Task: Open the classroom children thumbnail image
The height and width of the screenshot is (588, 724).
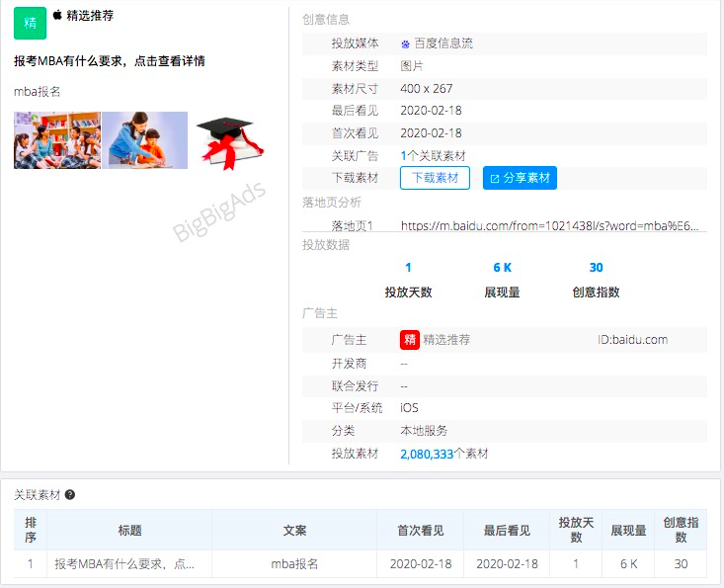Action: pos(57,140)
